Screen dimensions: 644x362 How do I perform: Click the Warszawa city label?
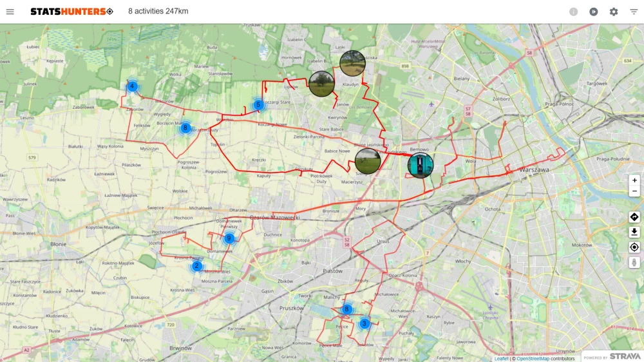534,169
